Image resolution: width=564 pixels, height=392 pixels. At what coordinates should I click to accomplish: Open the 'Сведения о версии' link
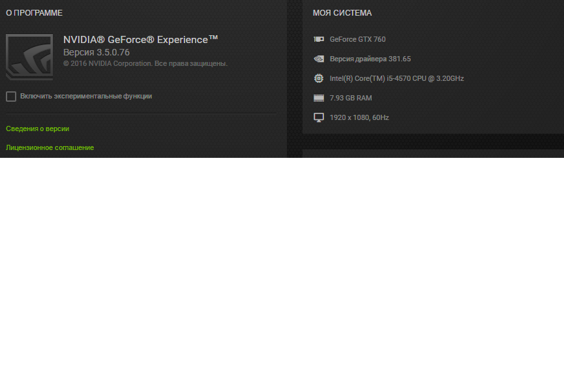pos(37,128)
